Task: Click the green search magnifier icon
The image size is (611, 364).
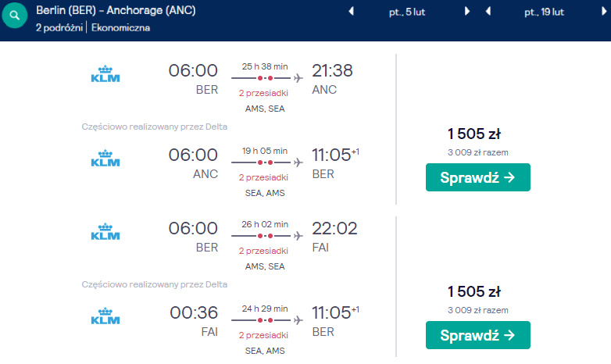Action: [14, 15]
